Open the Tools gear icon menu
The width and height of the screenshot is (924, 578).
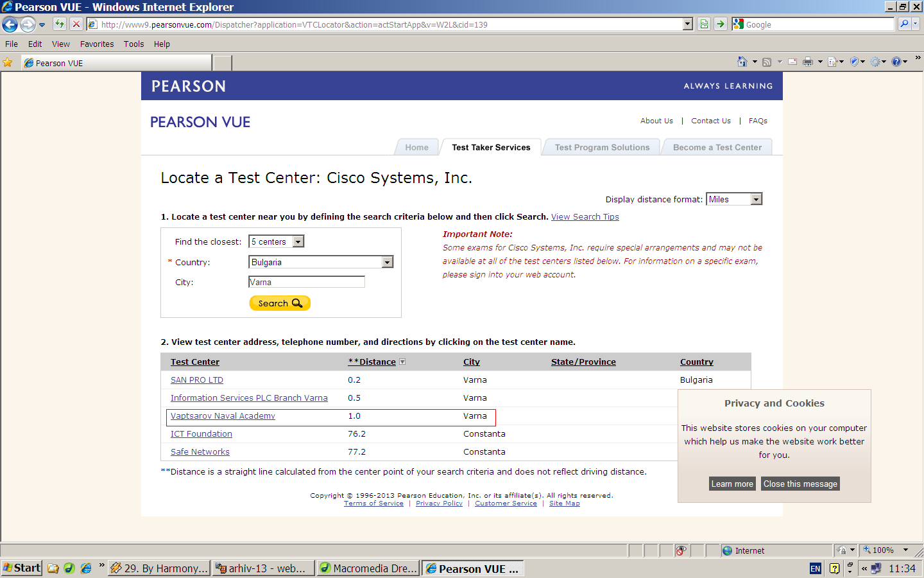coord(875,62)
